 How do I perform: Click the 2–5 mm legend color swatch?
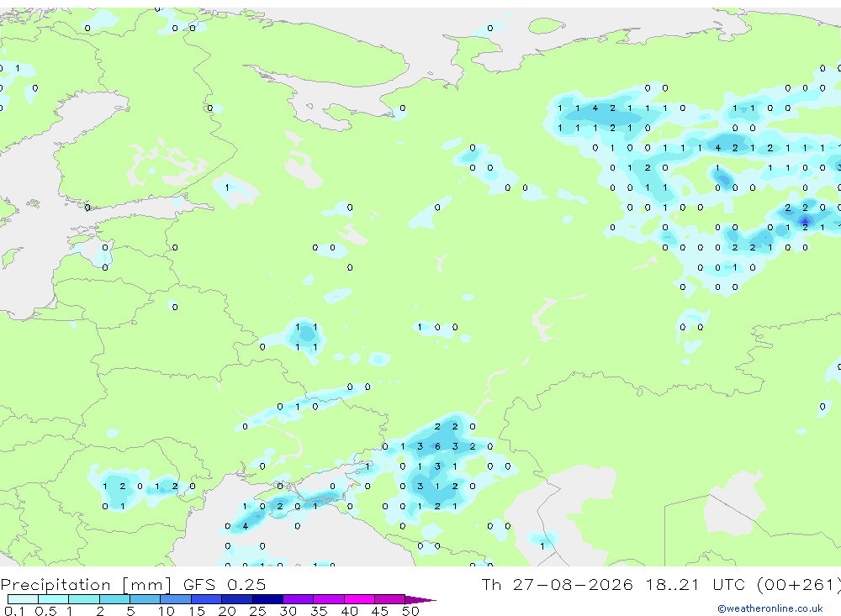(114, 599)
